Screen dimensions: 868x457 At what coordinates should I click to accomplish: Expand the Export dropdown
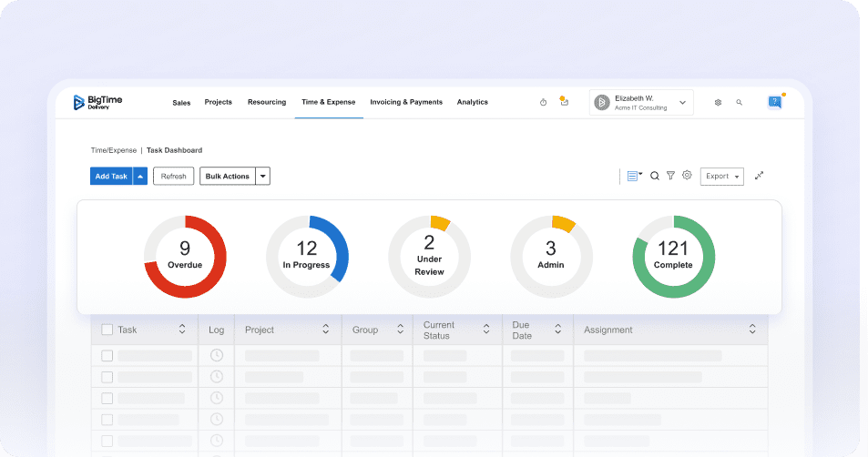coord(721,176)
